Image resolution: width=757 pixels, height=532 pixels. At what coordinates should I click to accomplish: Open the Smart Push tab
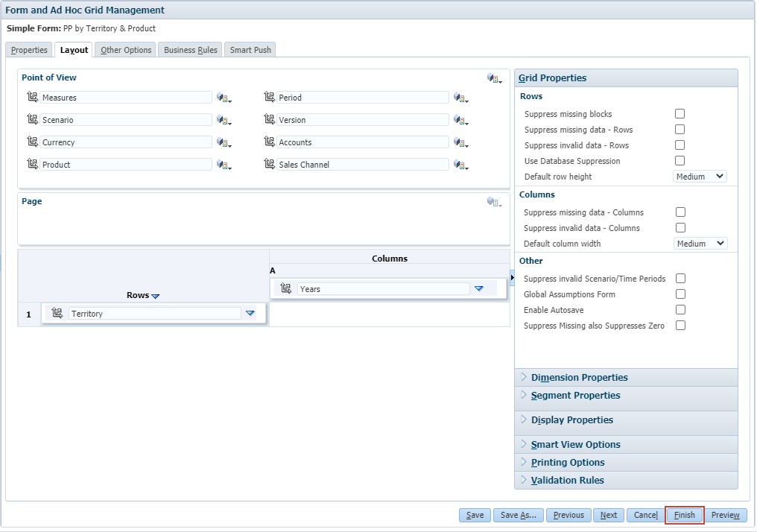[x=251, y=50]
